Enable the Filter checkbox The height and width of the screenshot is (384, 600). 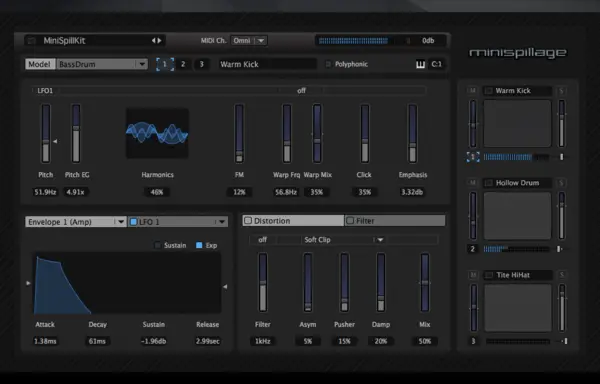[350, 221]
